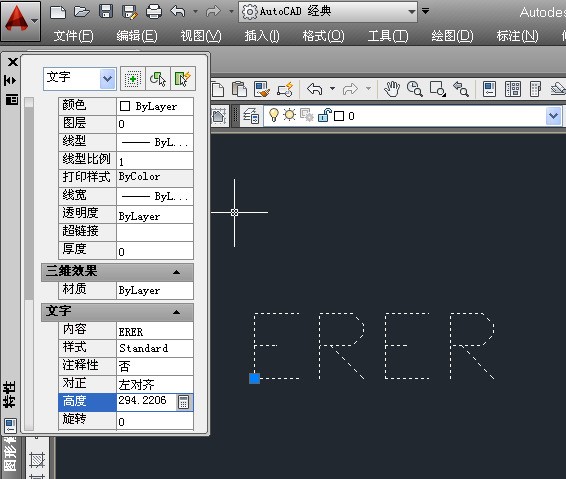The image size is (566, 479).
Task: Click the New file icon in quick access toolbar
Action: pyautogui.click(x=58, y=12)
